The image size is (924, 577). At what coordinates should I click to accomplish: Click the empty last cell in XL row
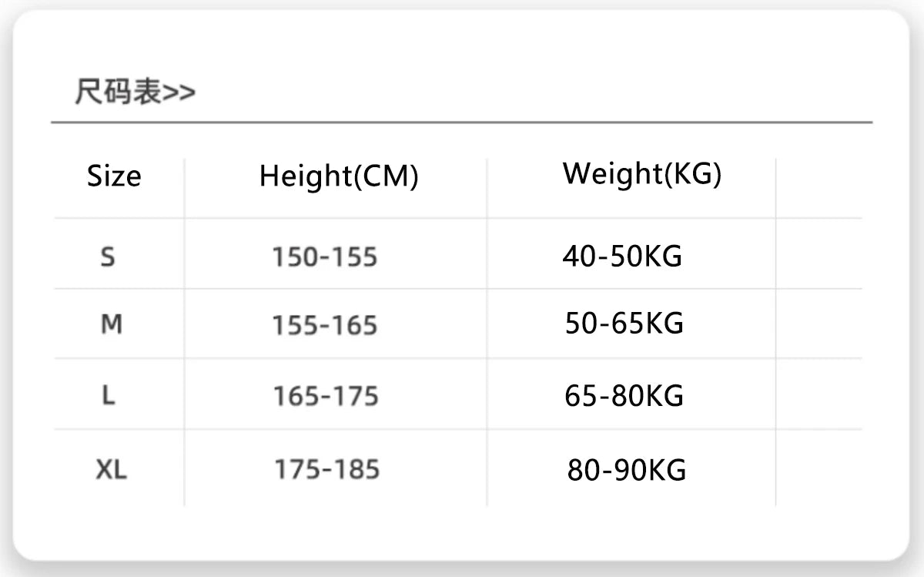818,468
